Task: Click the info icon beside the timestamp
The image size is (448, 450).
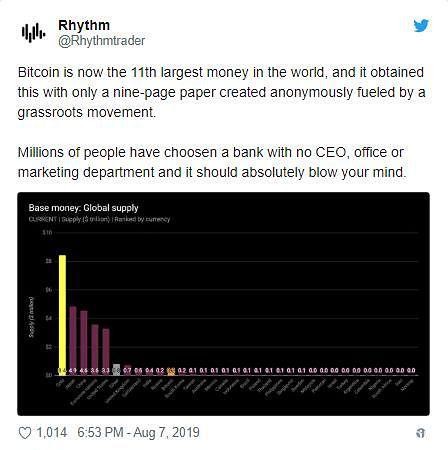Action: point(421,433)
